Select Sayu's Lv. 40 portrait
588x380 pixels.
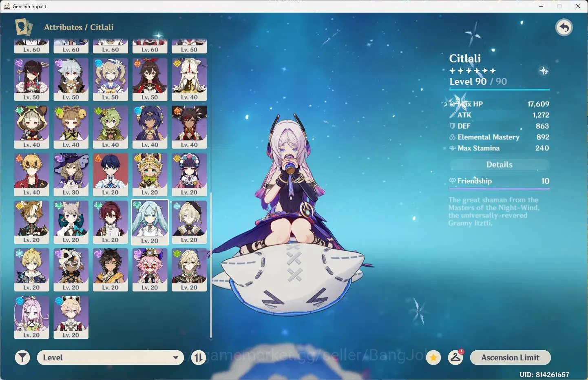pos(32,127)
